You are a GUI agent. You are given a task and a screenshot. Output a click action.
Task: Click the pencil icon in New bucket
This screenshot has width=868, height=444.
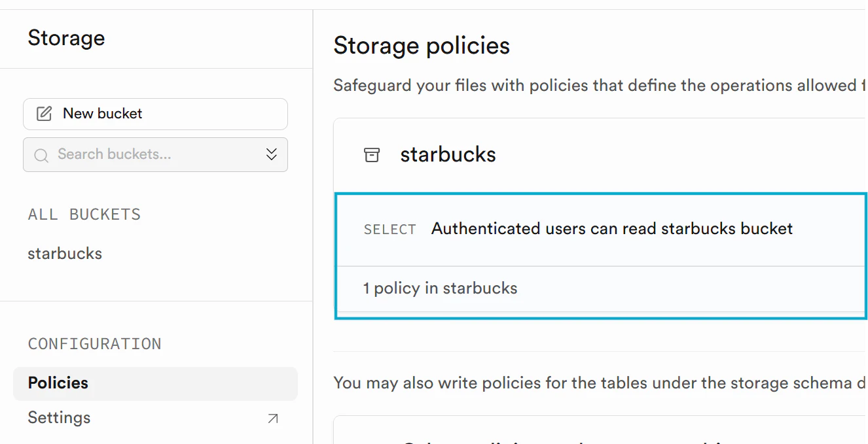pyautogui.click(x=44, y=114)
